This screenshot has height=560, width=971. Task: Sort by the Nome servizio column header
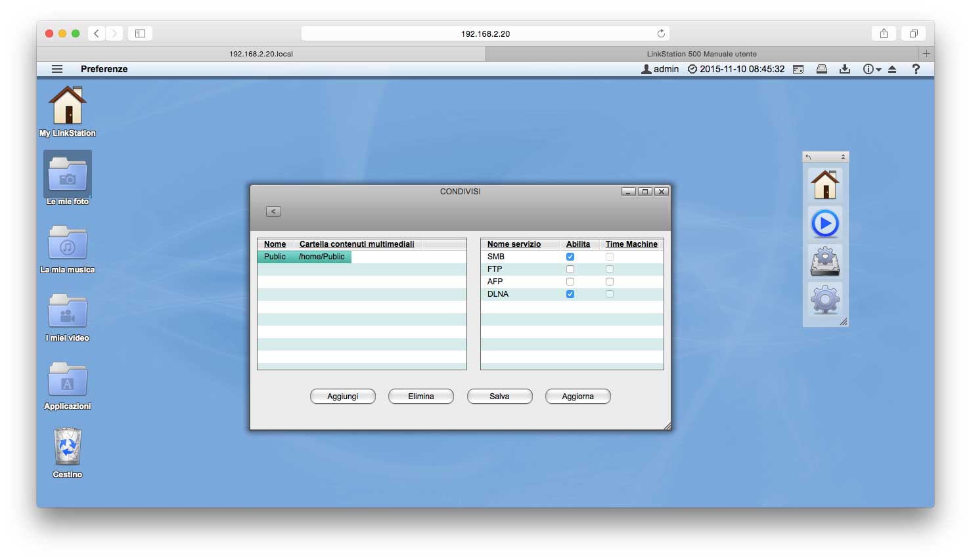[x=514, y=244]
